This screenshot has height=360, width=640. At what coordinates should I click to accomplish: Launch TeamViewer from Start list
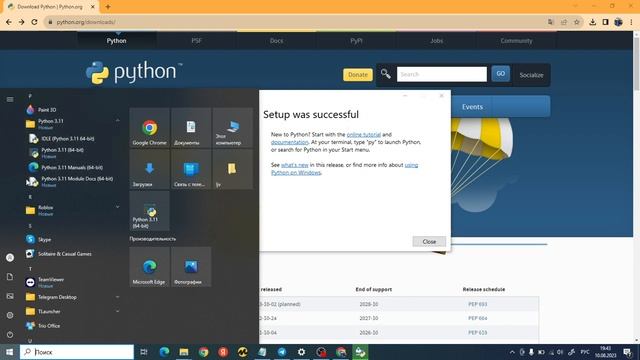(x=51, y=282)
